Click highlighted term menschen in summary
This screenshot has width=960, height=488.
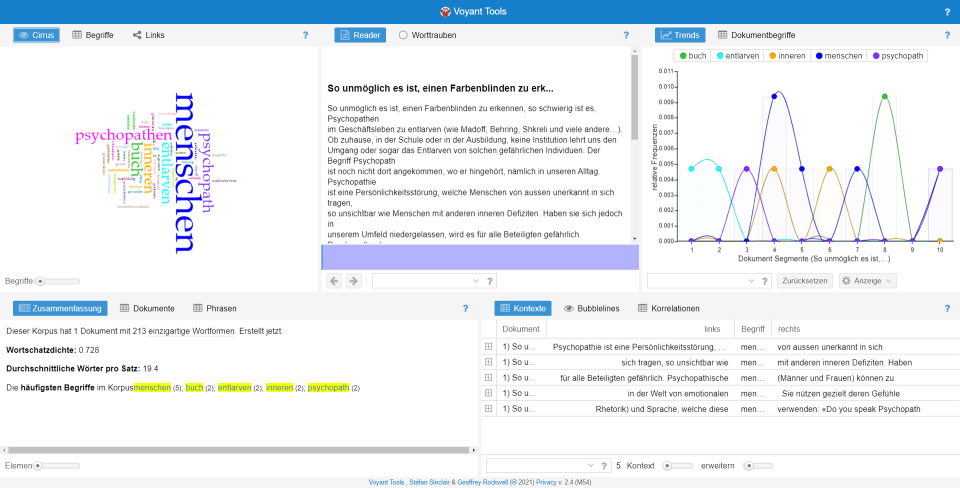click(x=152, y=388)
